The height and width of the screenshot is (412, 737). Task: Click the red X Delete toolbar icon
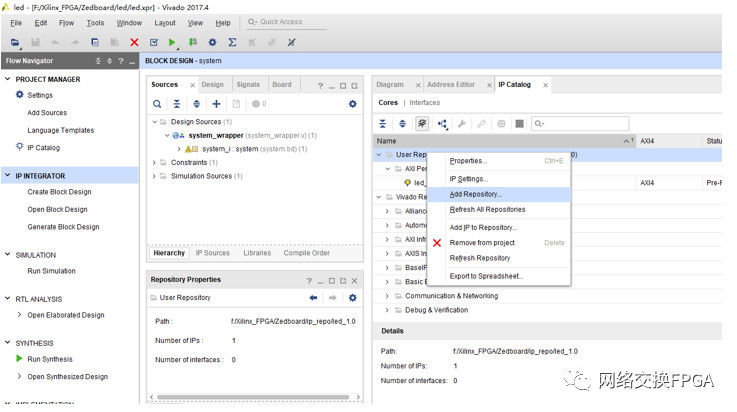(x=134, y=42)
